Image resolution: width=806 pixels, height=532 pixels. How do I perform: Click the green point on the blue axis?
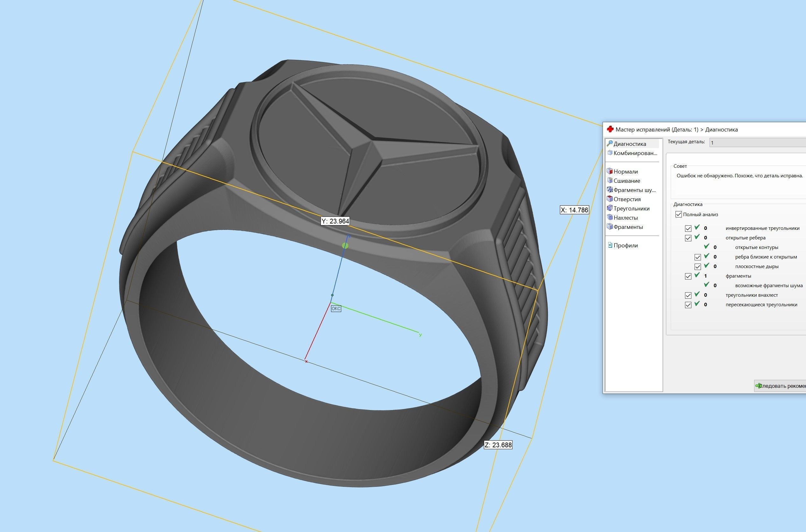(x=345, y=246)
